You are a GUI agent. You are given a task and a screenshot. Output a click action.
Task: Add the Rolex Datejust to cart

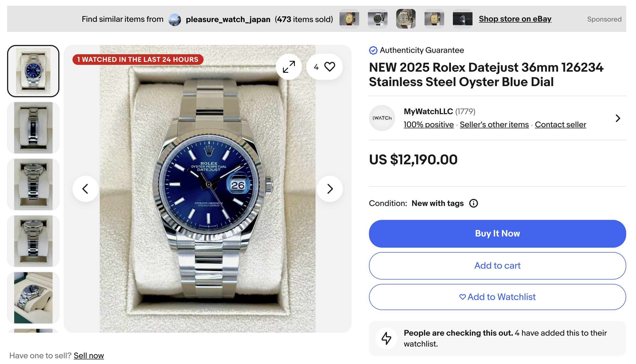(497, 265)
